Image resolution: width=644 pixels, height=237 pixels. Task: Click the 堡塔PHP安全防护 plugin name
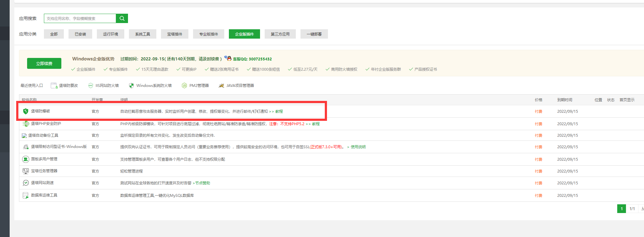pyautogui.click(x=46, y=123)
